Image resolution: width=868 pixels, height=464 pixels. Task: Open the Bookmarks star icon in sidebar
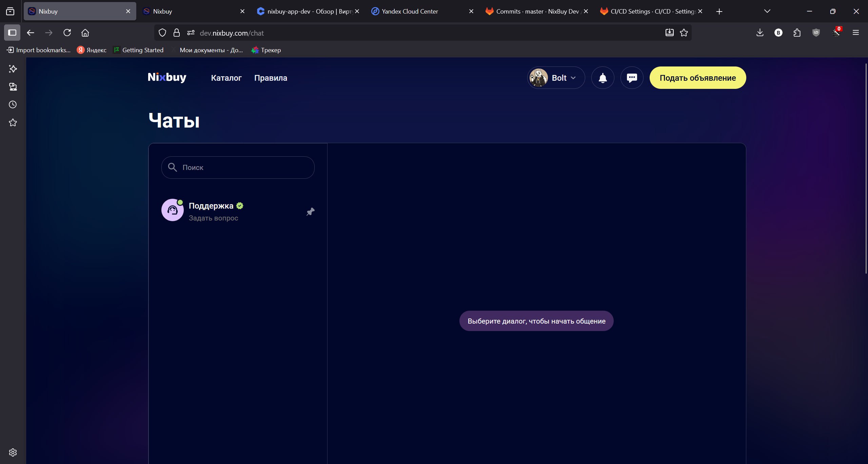coord(13,122)
